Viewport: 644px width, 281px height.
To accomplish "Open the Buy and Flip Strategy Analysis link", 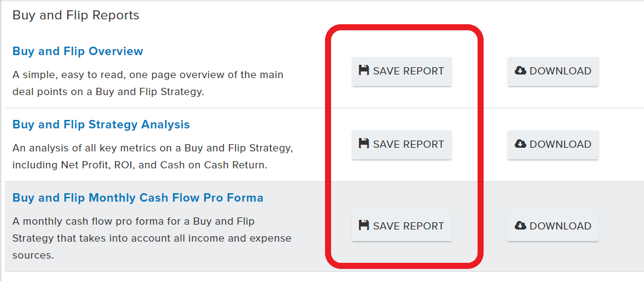I will point(101,125).
